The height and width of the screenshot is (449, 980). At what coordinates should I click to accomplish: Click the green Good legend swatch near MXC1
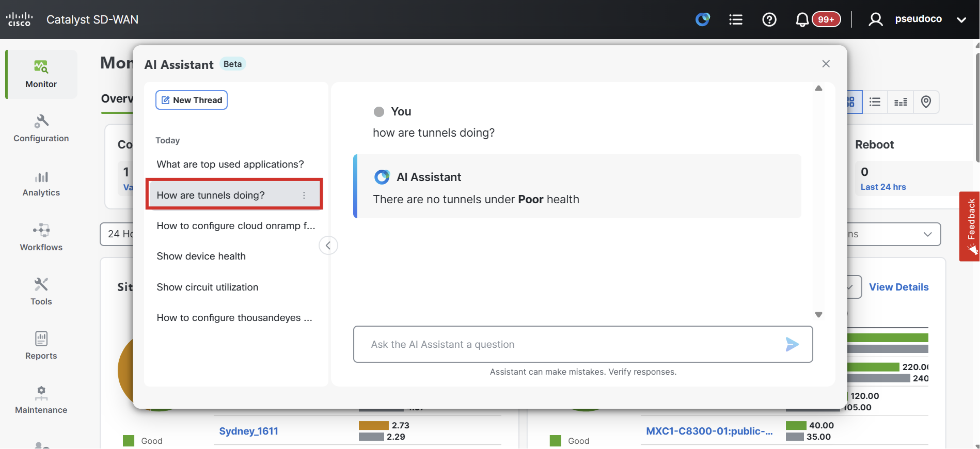pos(555,440)
